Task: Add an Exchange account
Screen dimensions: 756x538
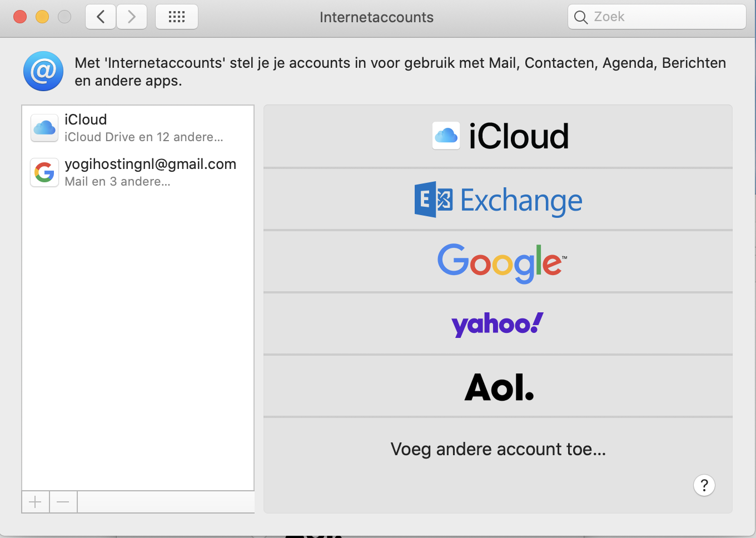Action: [x=498, y=199]
